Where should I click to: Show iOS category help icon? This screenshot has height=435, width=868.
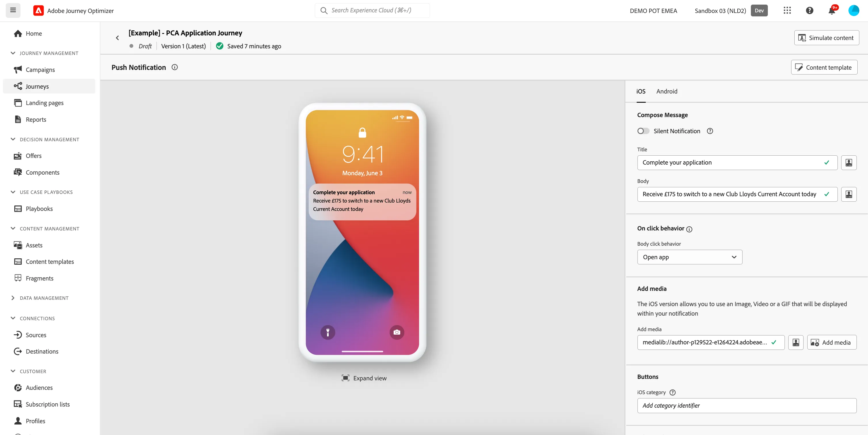click(672, 392)
